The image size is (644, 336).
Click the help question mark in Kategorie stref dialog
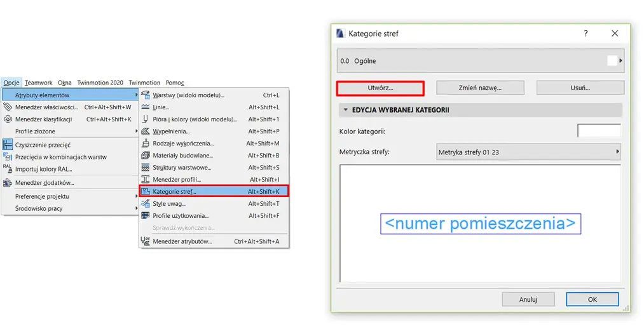(586, 33)
